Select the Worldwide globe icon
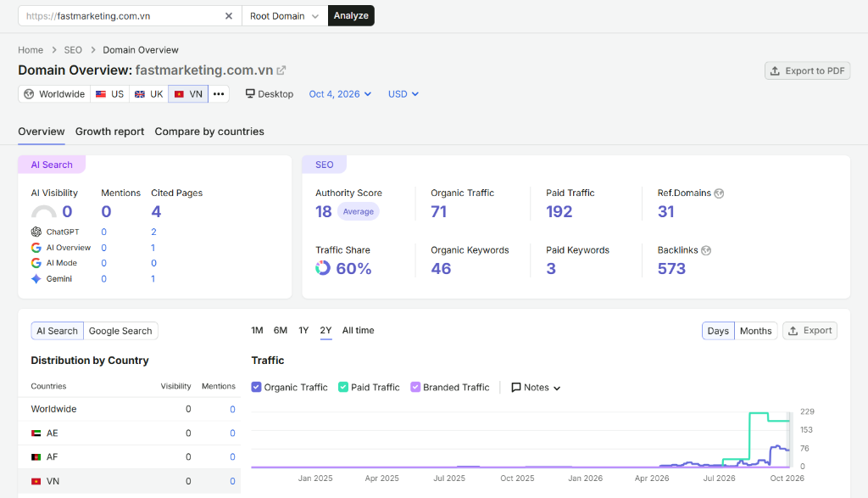 click(x=29, y=94)
